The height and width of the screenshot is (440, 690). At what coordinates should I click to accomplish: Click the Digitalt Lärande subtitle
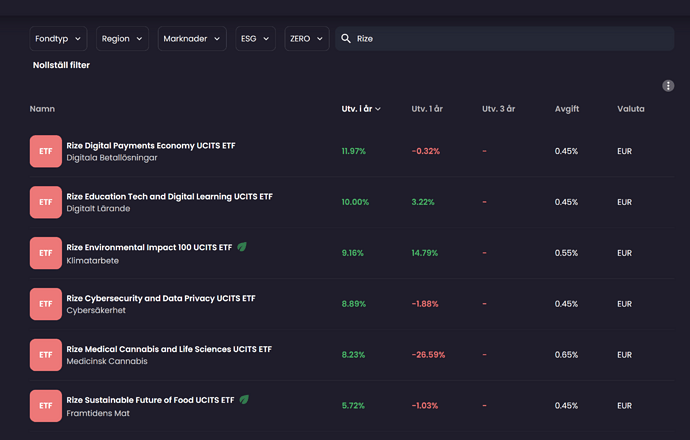point(98,209)
